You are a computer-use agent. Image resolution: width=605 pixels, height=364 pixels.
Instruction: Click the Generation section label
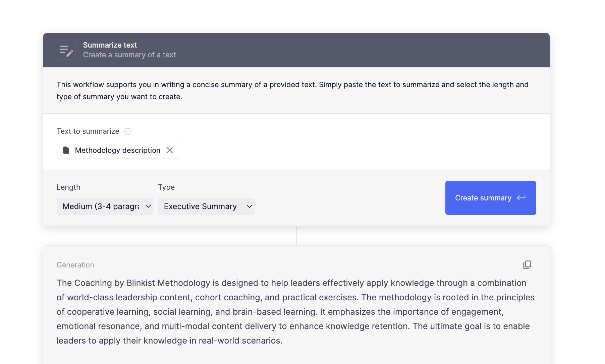point(75,265)
